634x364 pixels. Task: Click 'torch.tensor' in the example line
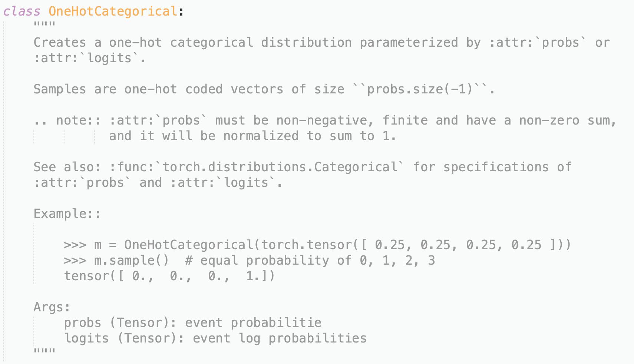(x=306, y=245)
